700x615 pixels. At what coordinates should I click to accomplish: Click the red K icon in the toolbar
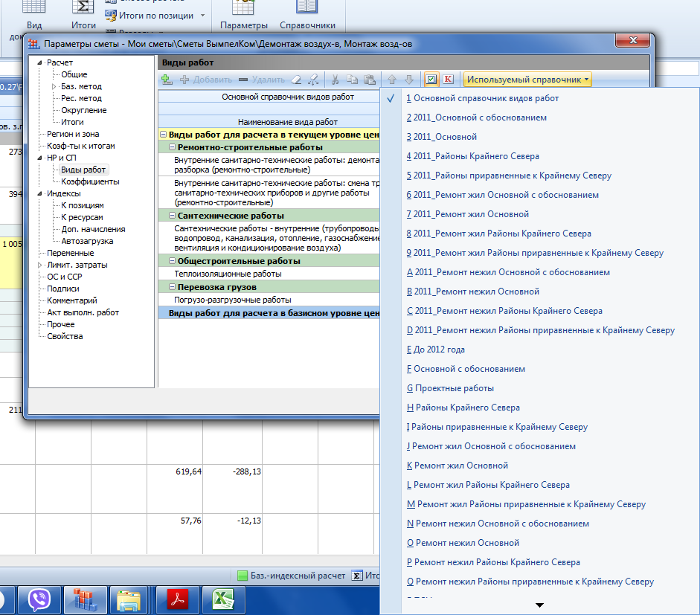[449, 80]
